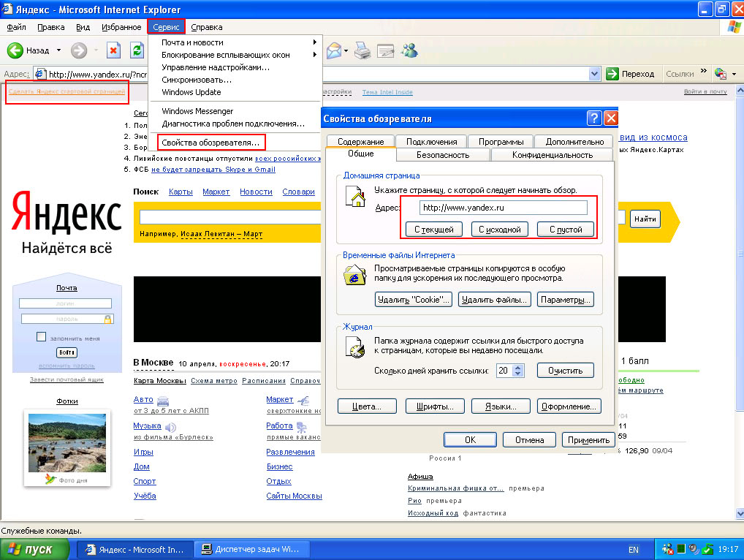The height and width of the screenshot is (560, 744).
Task: Click the Найти search button
Action: click(x=645, y=219)
